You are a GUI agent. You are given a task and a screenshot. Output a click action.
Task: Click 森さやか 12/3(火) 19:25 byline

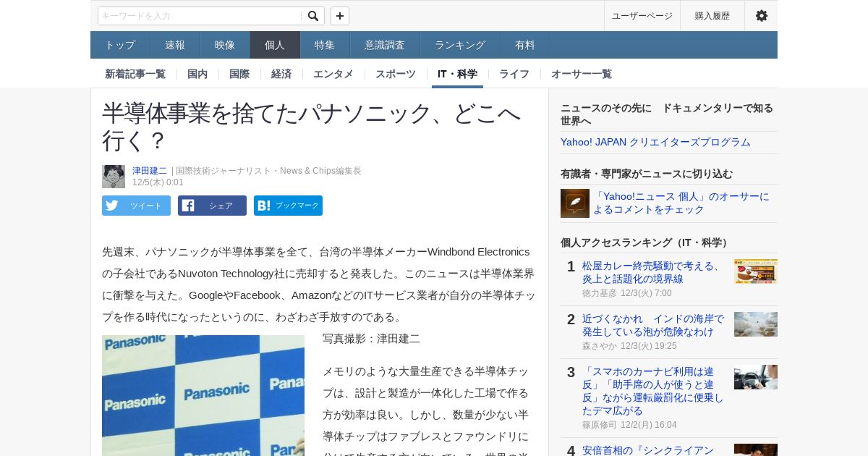coord(629,346)
